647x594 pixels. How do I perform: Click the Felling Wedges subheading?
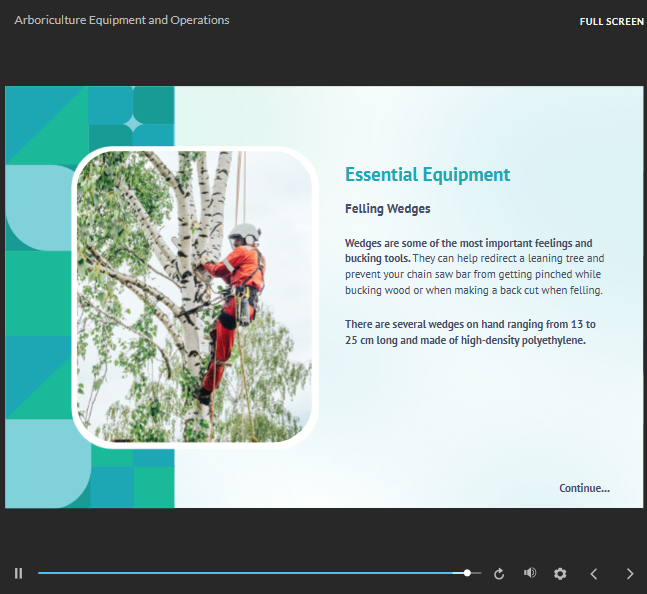coord(387,209)
